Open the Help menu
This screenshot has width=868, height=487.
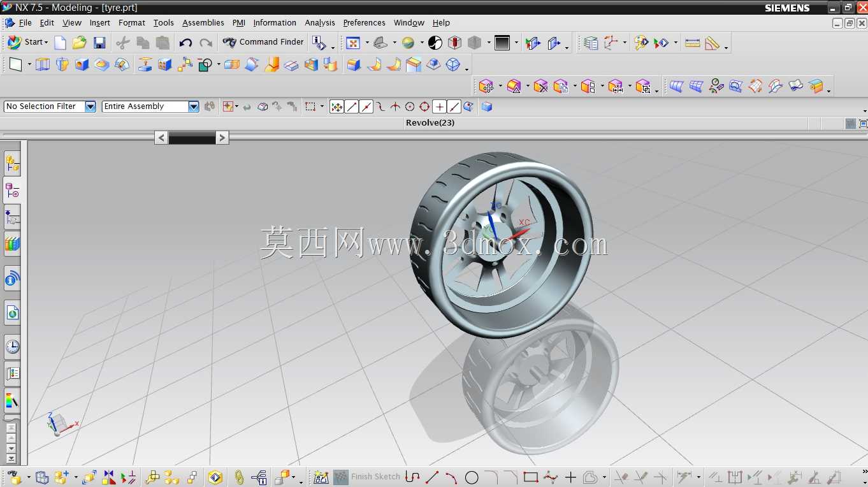(x=442, y=22)
